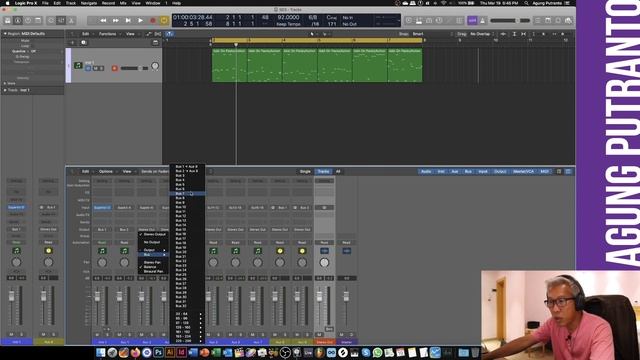
Task: Toggle the Master/VCA filter button
Action: 523,171
